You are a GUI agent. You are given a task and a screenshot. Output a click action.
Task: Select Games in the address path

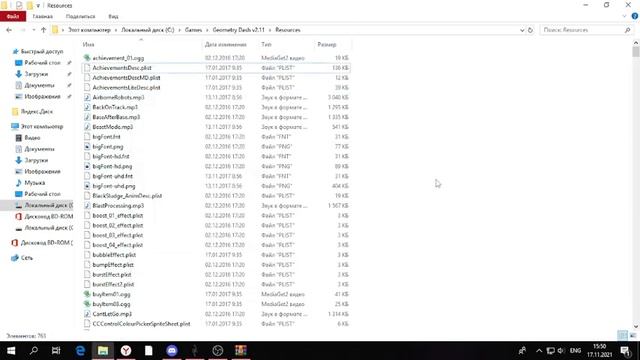[x=193, y=30]
